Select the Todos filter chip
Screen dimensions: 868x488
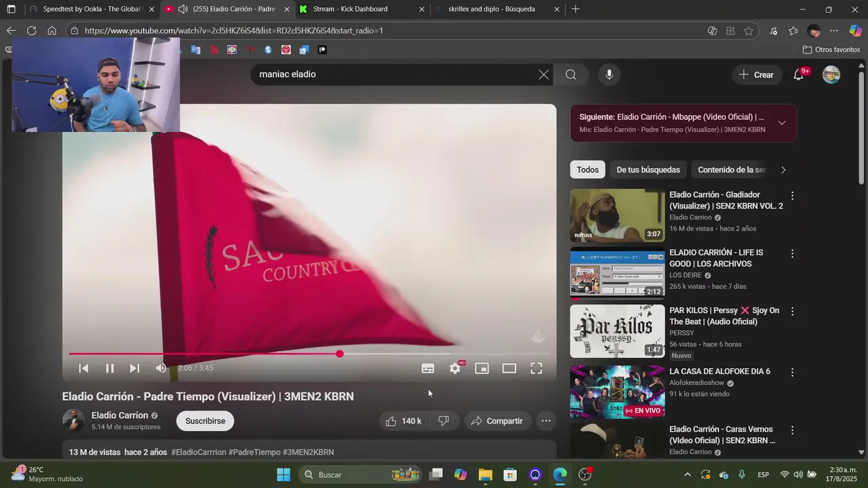pyautogui.click(x=588, y=169)
